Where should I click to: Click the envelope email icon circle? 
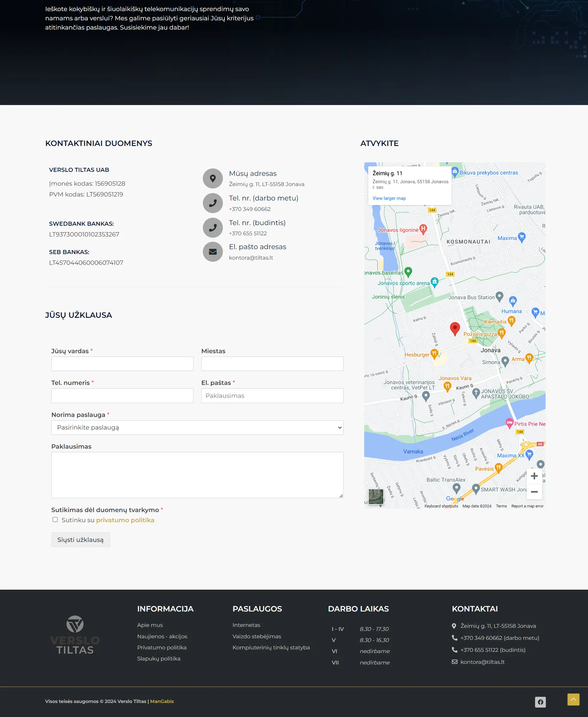click(213, 252)
